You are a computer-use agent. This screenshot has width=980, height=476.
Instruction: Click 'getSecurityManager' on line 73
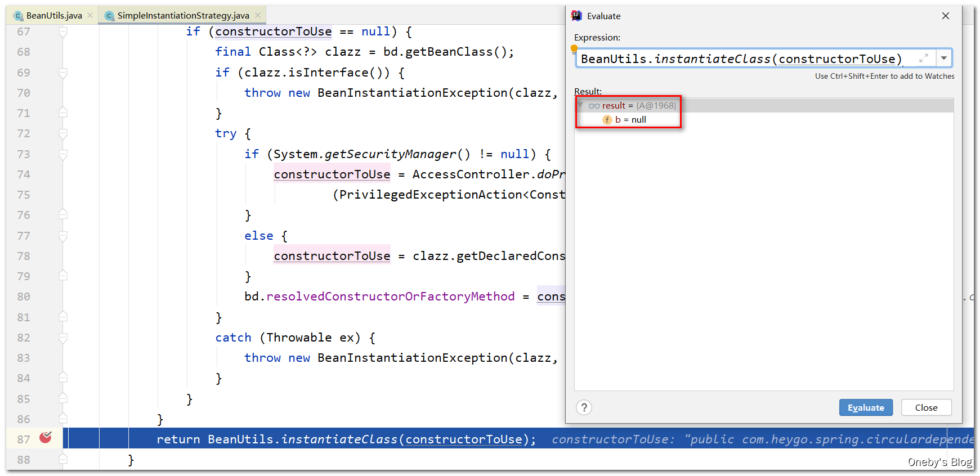pos(390,154)
